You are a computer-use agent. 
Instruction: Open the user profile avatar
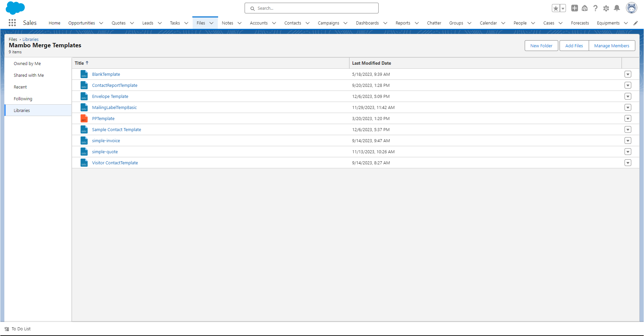click(x=632, y=8)
